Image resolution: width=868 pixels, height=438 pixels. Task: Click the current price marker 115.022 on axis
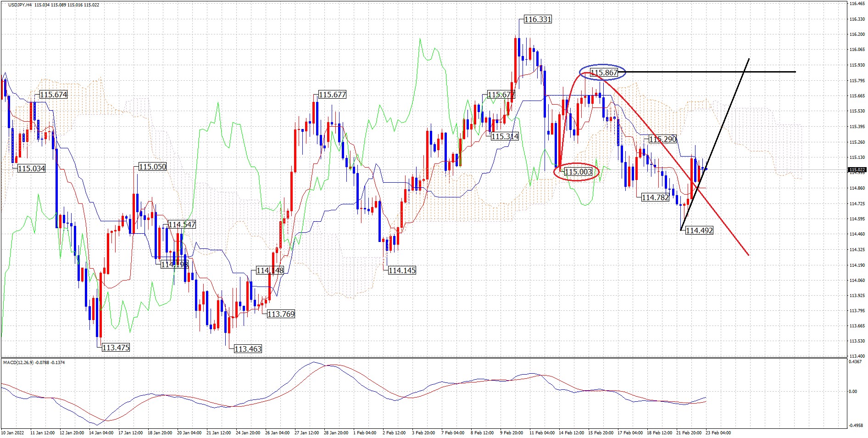[857, 170]
